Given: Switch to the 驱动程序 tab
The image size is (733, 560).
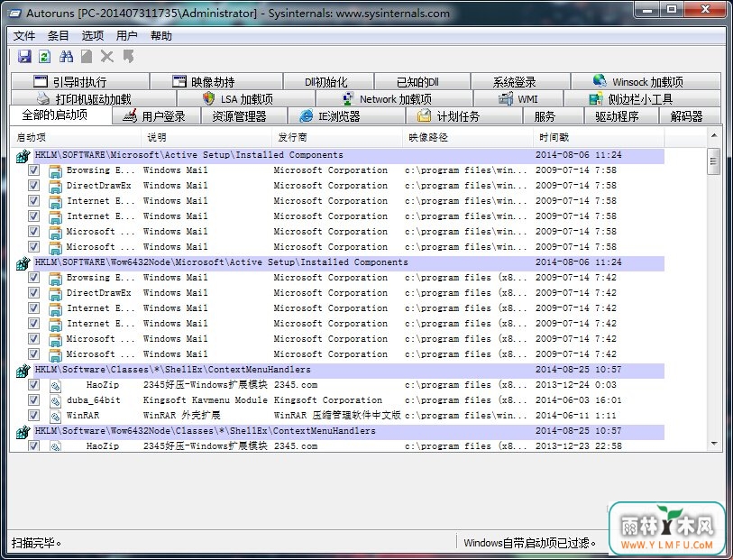Looking at the screenshot, I should 621,116.
